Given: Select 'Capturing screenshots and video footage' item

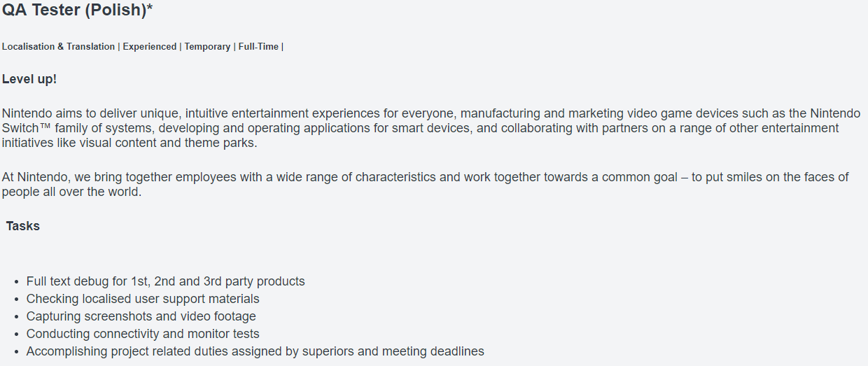Looking at the screenshot, I should click(x=141, y=316).
